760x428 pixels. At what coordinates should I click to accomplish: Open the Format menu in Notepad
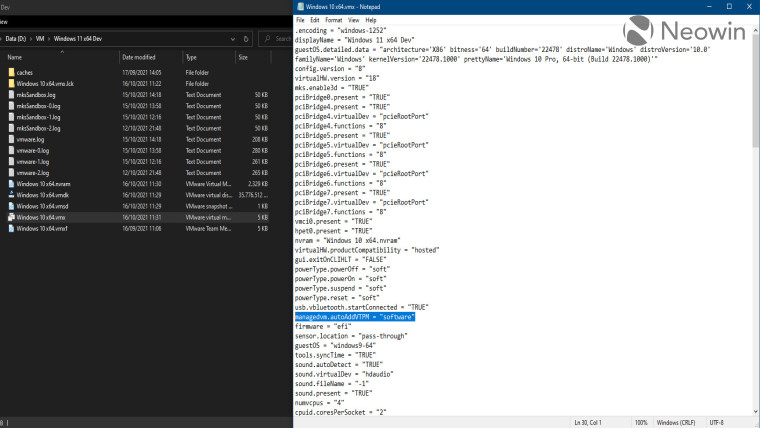[x=333, y=20]
